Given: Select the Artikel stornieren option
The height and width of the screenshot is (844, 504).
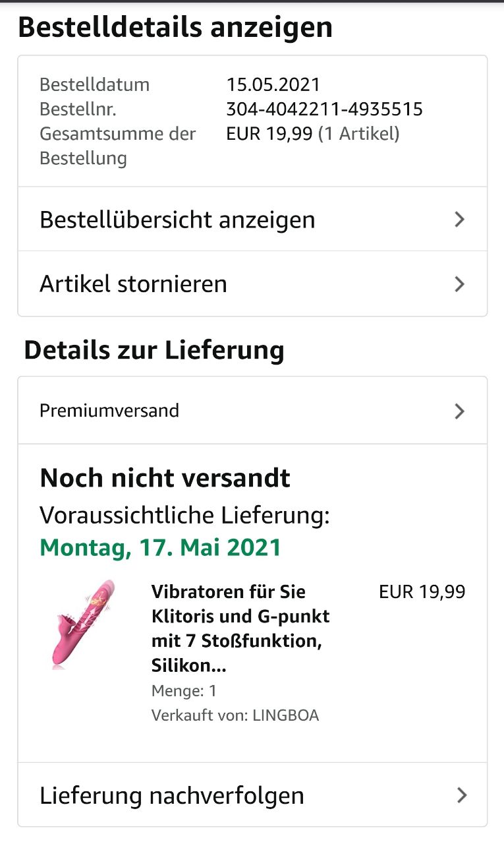Looking at the screenshot, I should pos(133,284).
